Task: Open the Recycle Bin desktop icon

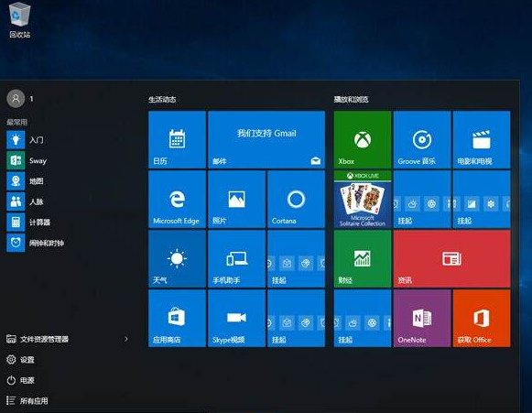Action: point(19,19)
